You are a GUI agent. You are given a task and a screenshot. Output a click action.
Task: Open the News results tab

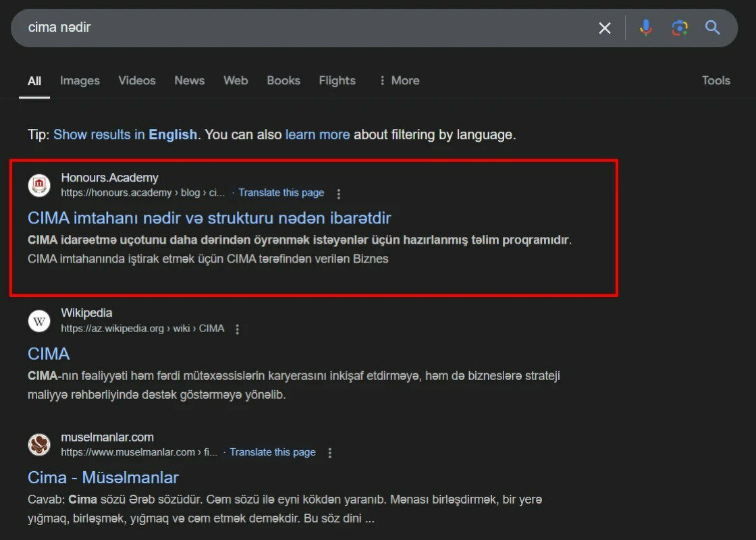pos(189,80)
